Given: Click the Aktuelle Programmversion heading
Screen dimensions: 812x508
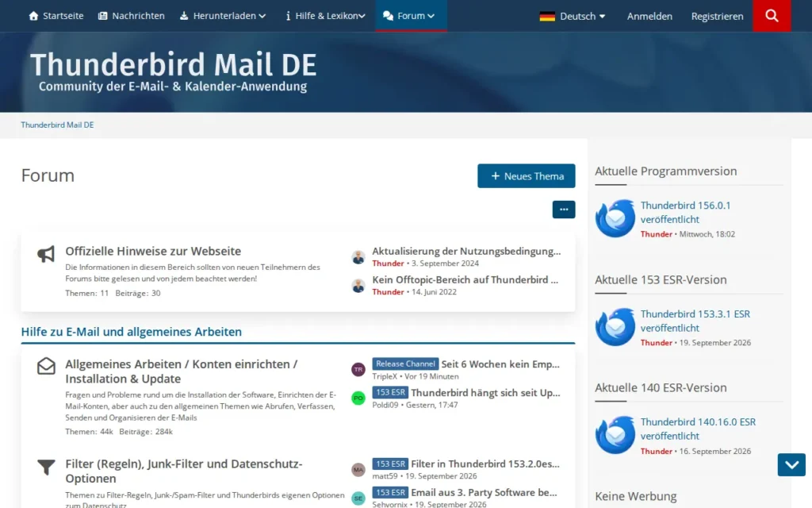Looking at the screenshot, I should click(x=665, y=171).
